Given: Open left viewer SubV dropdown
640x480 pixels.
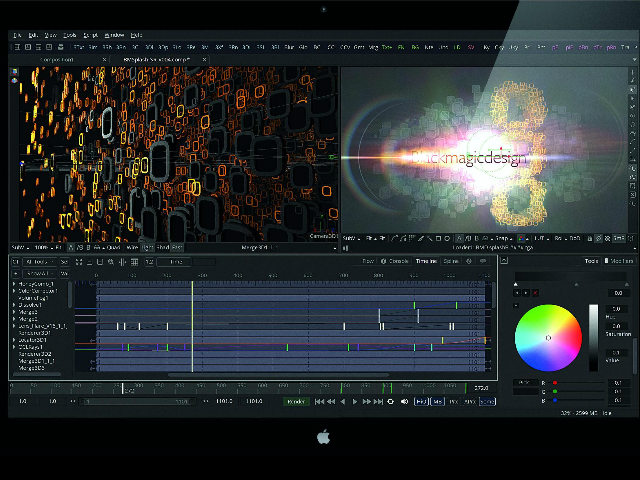Looking at the screenshot, I should 20,247.
